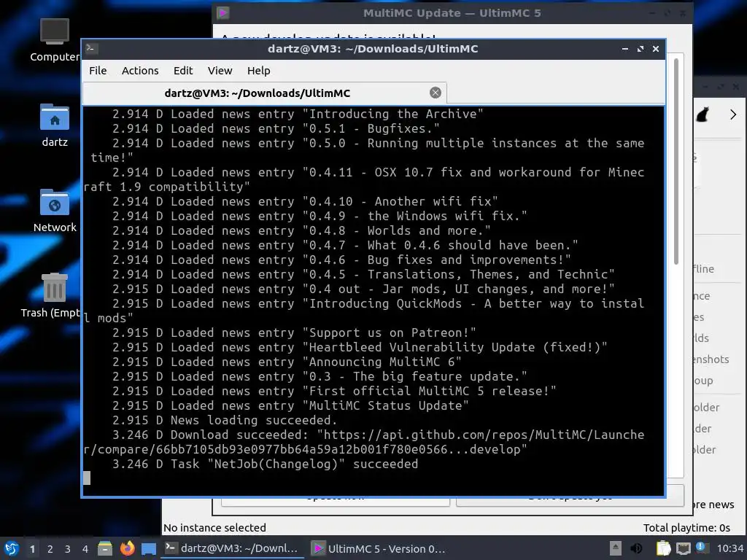Open the File menu in the terminal
The image size is (747, 560).
98,71
